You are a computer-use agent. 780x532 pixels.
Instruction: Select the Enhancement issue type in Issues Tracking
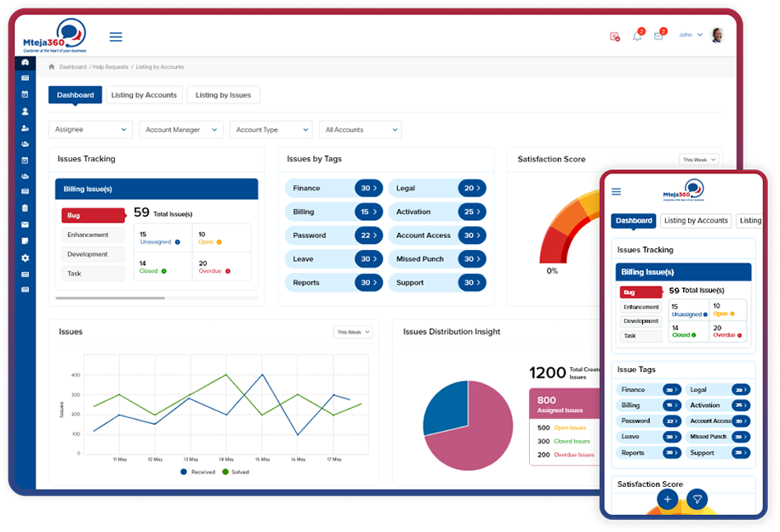point(88,235)
